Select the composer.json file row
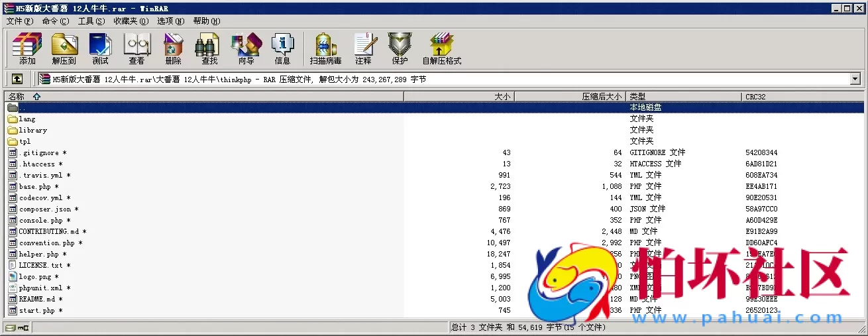The width and height of the screenshot is (868, 336). [x=45, y=209]
